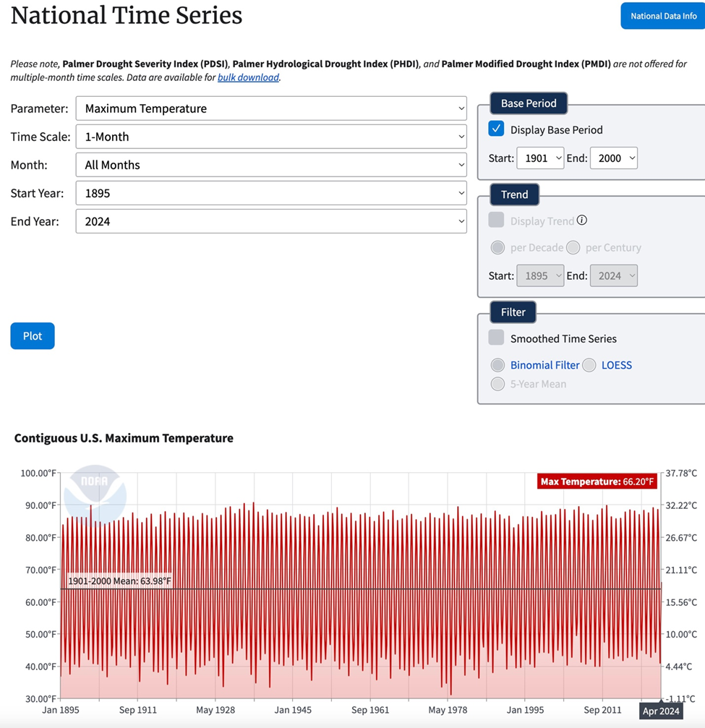Follow the bulk download link
Image resolution: width=705 pixels, height=728 pixels.
(248, 77)
